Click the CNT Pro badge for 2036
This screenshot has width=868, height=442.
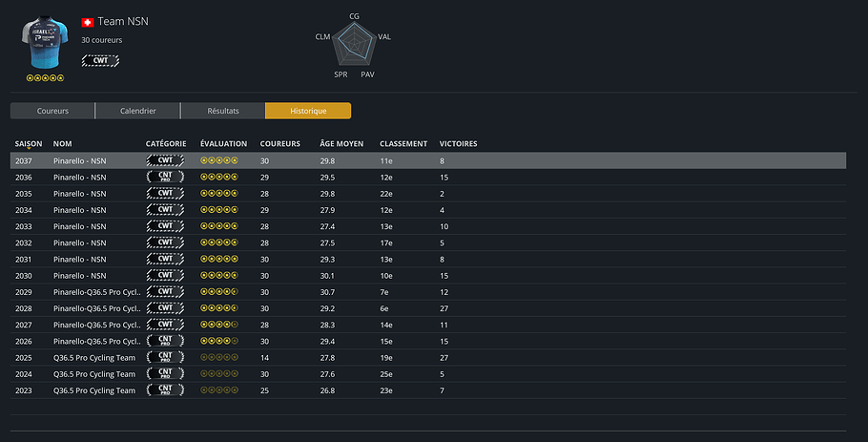click(165, 178)
